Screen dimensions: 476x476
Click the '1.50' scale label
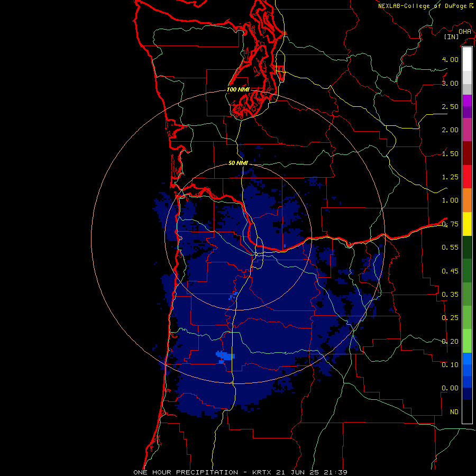[450, 153]
